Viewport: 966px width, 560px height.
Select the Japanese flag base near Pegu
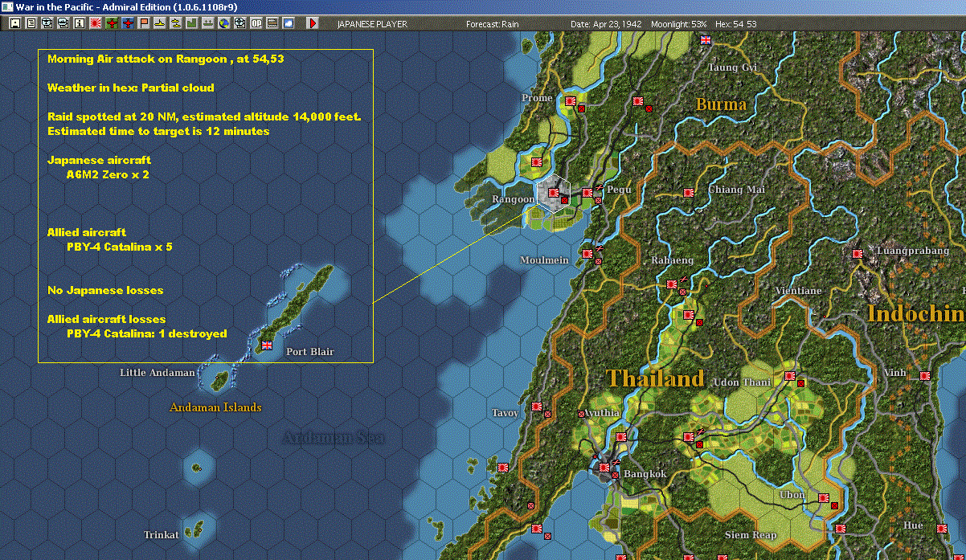[x=587, y=192]
